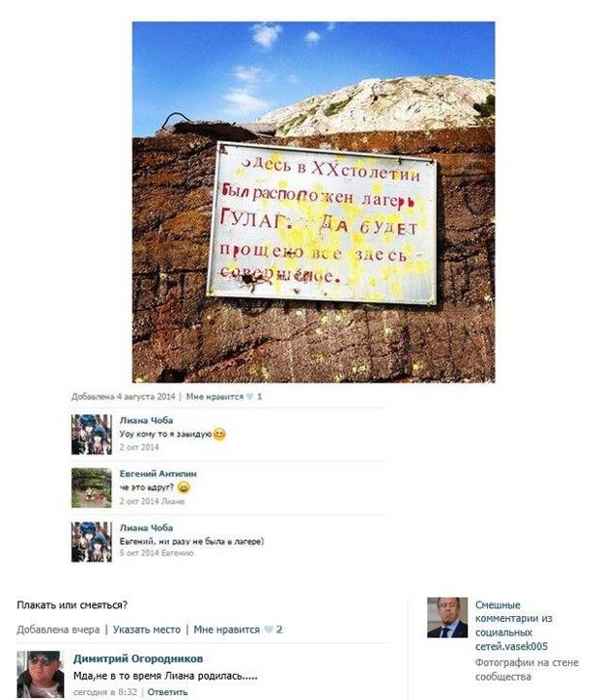
Task: Click the heart icon beside the count 1
Action: (x=250, y=397)
